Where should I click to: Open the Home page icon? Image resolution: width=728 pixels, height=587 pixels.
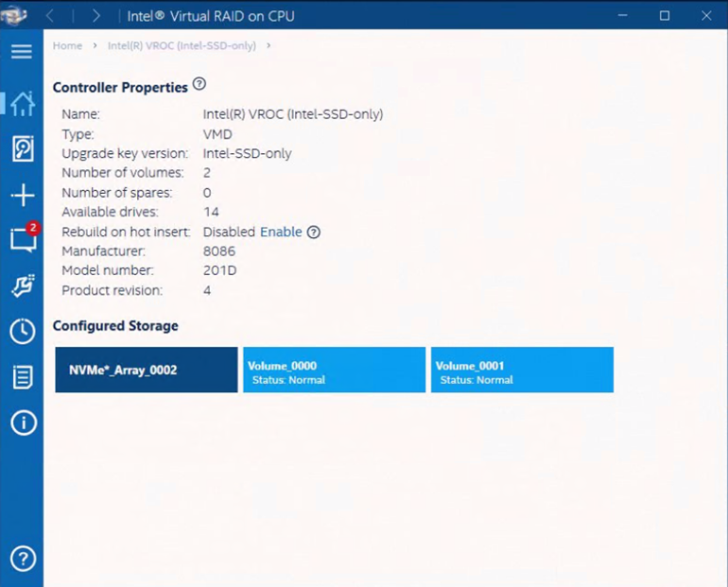[22, 102]
